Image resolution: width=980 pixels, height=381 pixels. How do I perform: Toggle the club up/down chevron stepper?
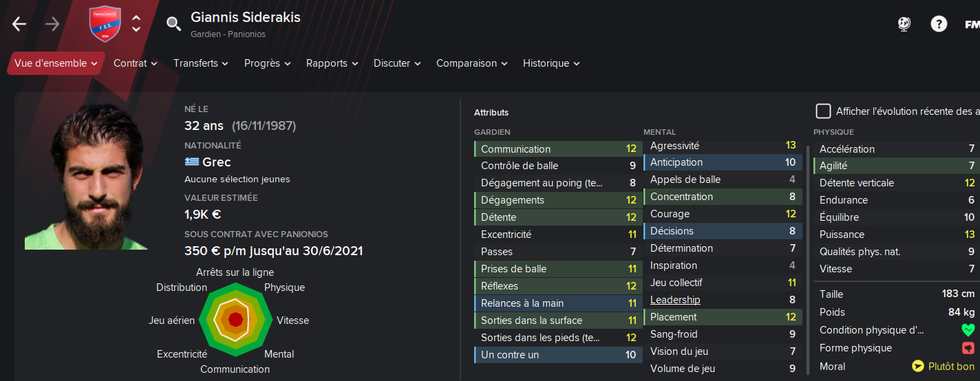coord(136,24)
